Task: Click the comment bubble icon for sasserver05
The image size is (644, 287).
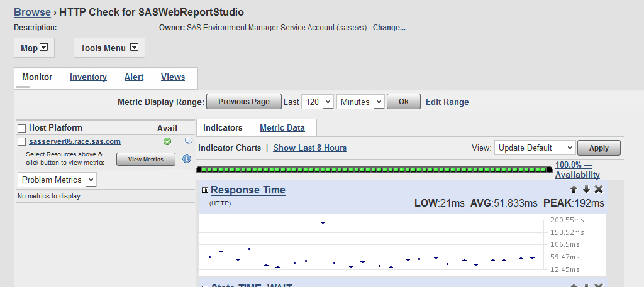Action: point(188,141)
